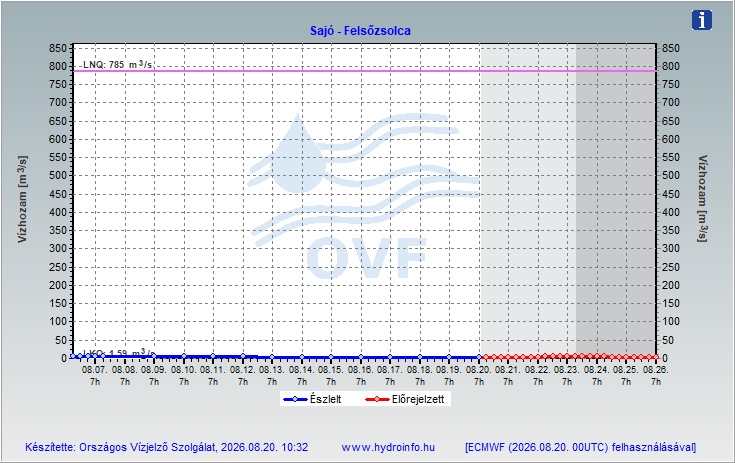
Task: Click the dark grey forecast shaded region
Action: [615, 201]
